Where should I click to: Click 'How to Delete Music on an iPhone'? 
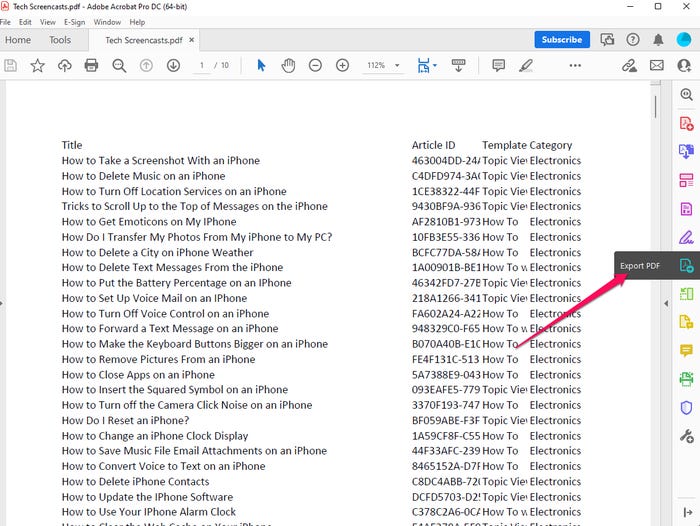143,176
